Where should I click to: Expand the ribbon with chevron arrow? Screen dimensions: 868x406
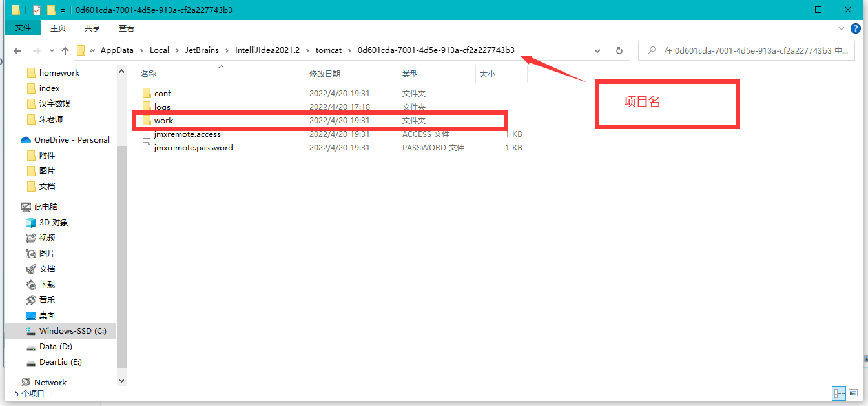[842, 28]
